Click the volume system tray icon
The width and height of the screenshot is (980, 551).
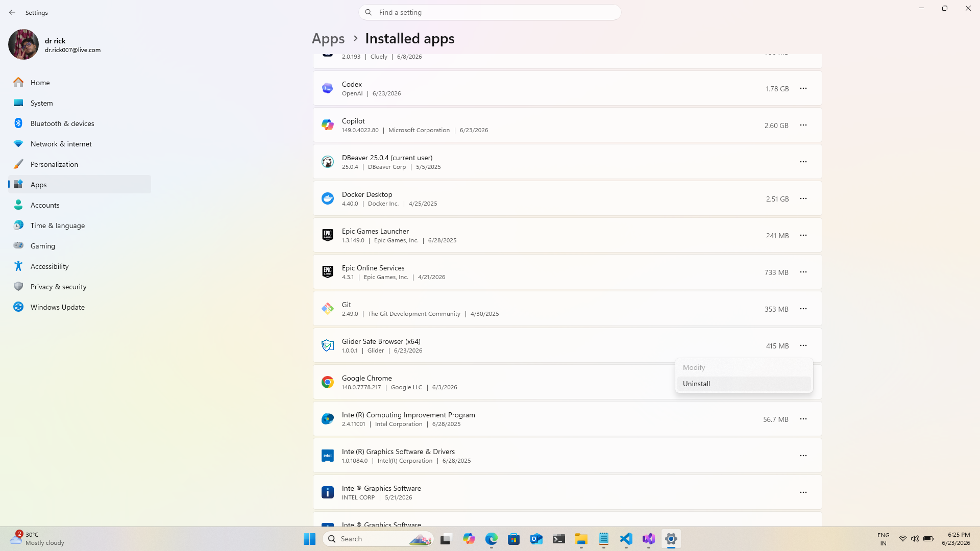915,539
